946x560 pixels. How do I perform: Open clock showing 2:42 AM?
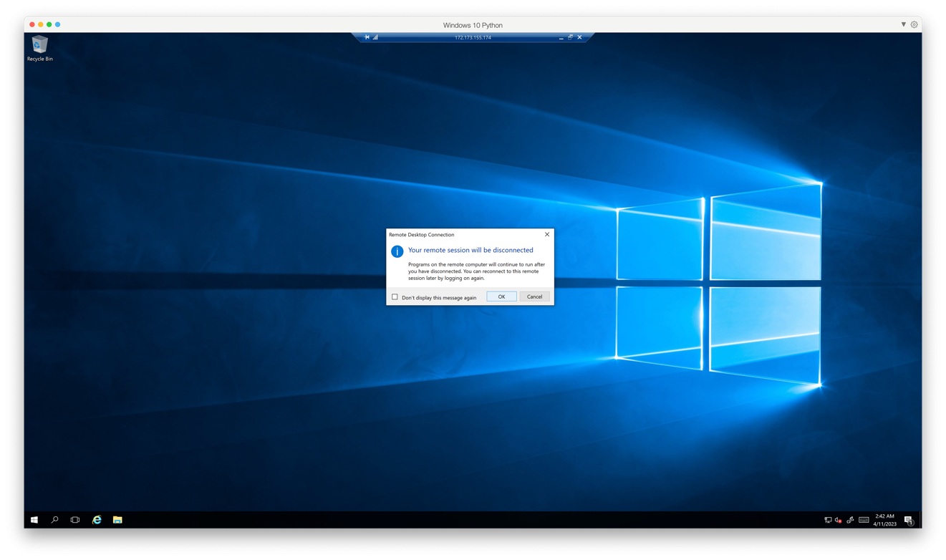884,520
